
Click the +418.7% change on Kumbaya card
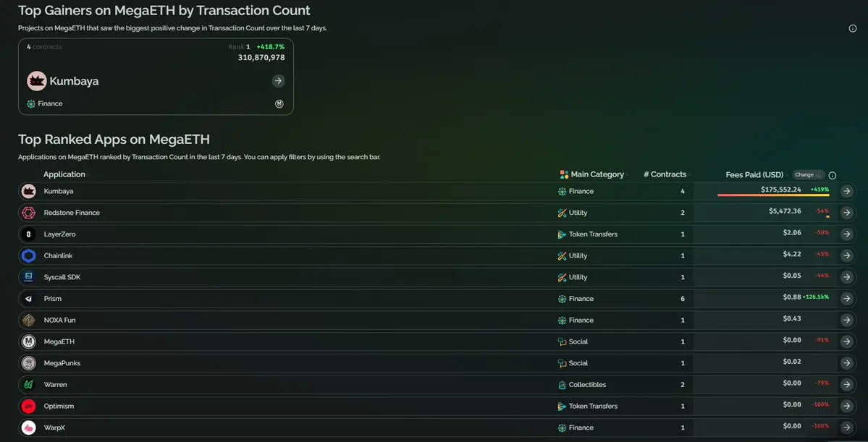(x=271, y=47)
